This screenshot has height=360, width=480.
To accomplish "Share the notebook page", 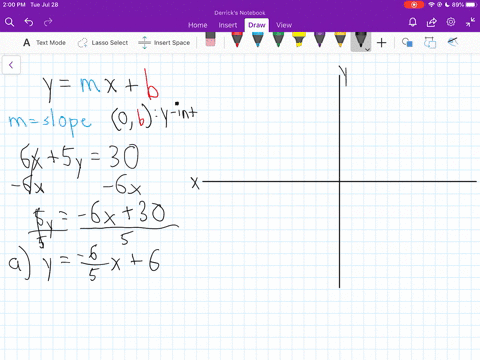I will (432, 22).
